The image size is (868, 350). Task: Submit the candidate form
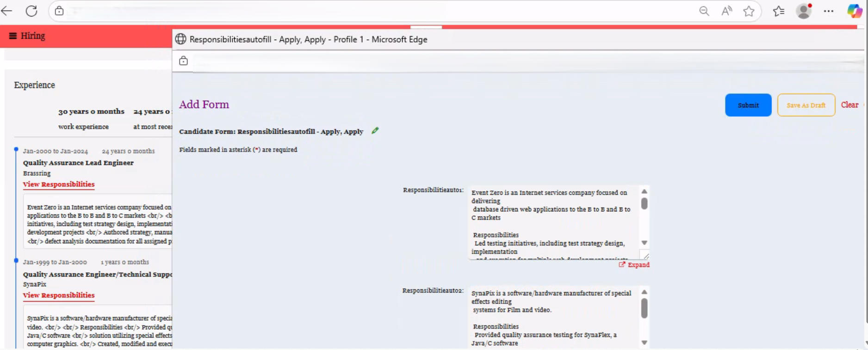[x=748, y=105]
